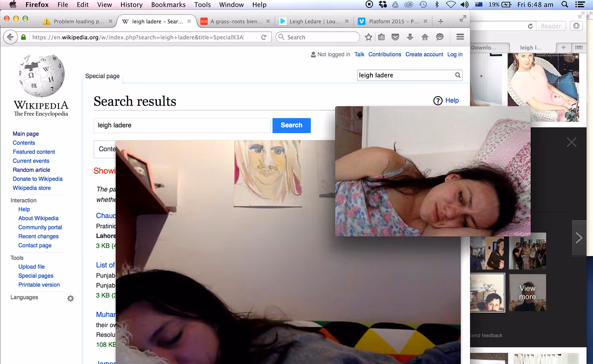Switch to the 'Platform 2015' tab

394,21
